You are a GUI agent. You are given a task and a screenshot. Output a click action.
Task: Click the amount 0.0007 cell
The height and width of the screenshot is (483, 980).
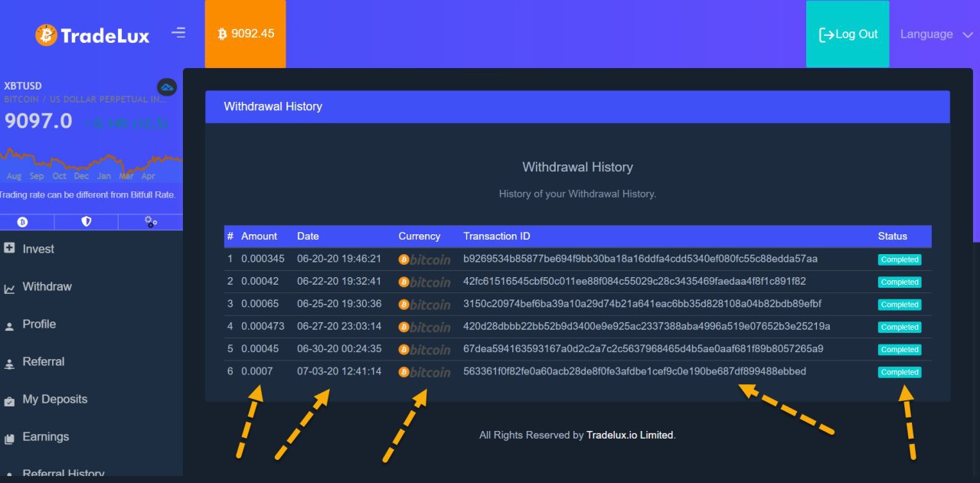[x=256, y=371]
